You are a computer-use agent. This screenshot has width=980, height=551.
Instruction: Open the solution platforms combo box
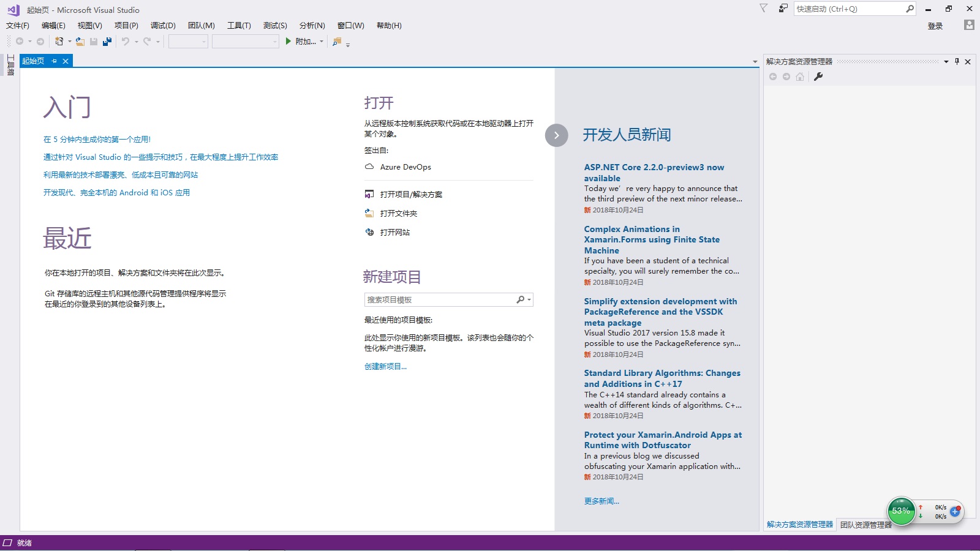pyautogui.click(x=246, y=41)
